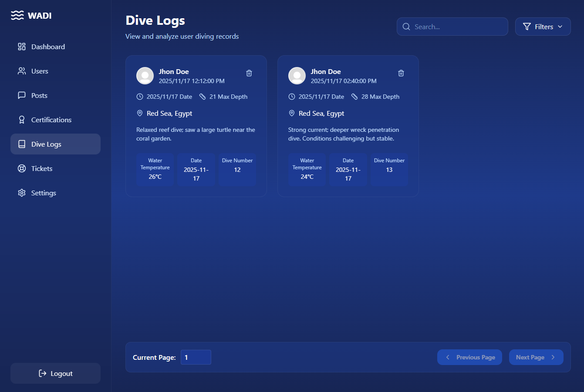Click the max depth ruler icon, second card
The height and width of the screenshot is (392, 584).
[354, 97]
